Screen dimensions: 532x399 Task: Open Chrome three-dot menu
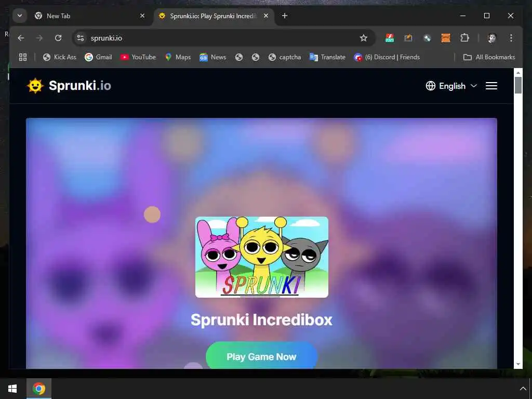tap(511, 38)
